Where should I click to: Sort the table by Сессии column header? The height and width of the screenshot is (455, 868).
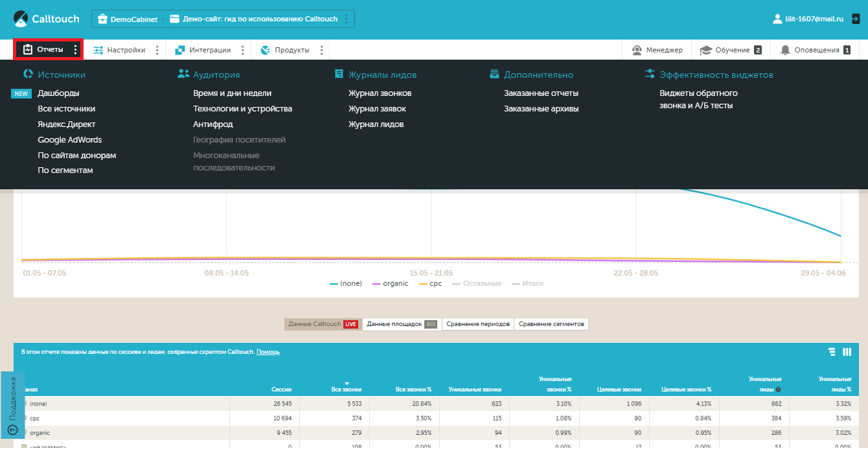(281, 390)
